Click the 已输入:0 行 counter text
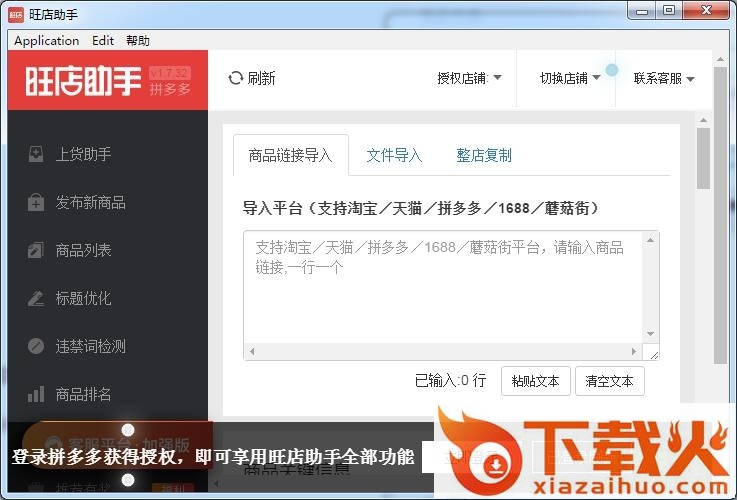737x500 pixels. [450, 380]
